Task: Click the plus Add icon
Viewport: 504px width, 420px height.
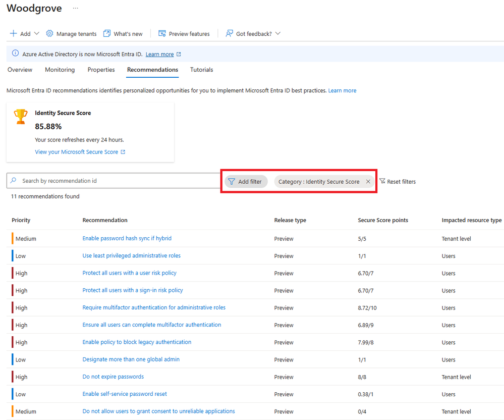Action: point(13,33)
